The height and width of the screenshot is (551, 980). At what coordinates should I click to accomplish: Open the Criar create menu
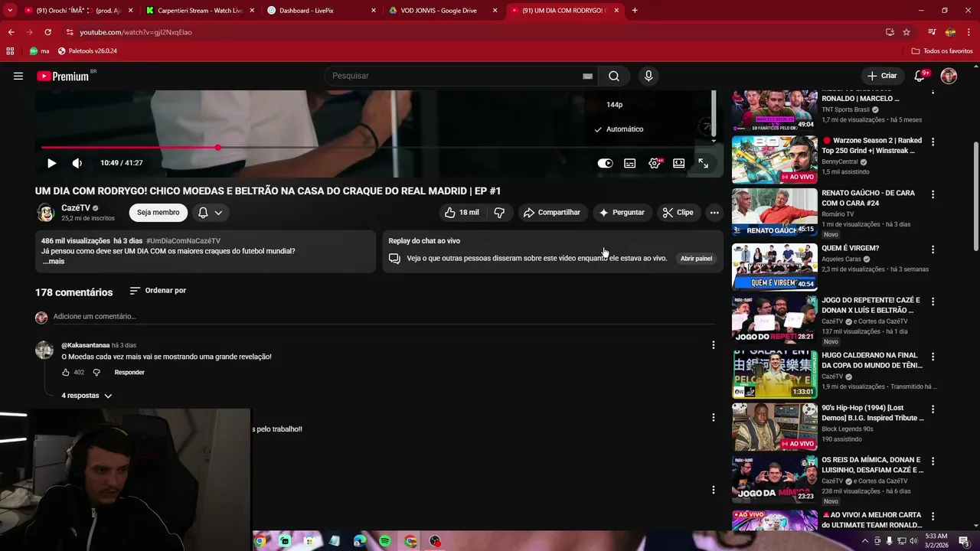(x=882, y=76)
